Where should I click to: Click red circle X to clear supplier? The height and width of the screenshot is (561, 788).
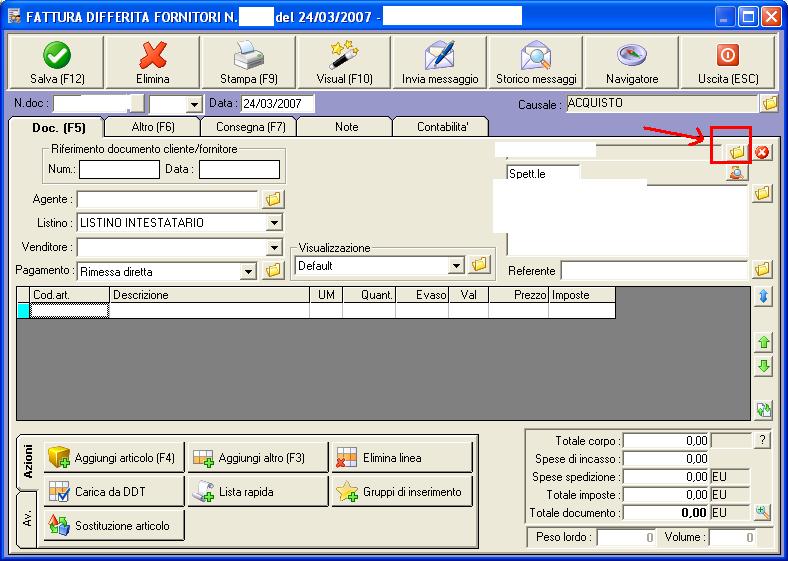coord(762,152)
